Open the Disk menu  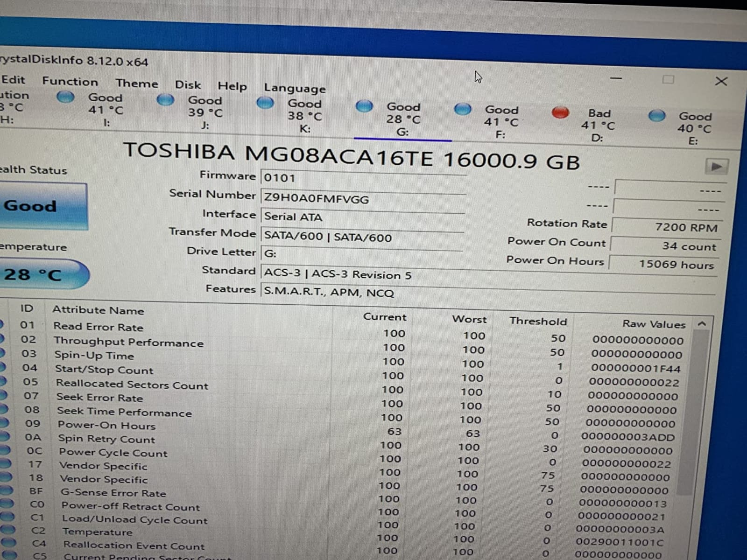click(188, 84)
